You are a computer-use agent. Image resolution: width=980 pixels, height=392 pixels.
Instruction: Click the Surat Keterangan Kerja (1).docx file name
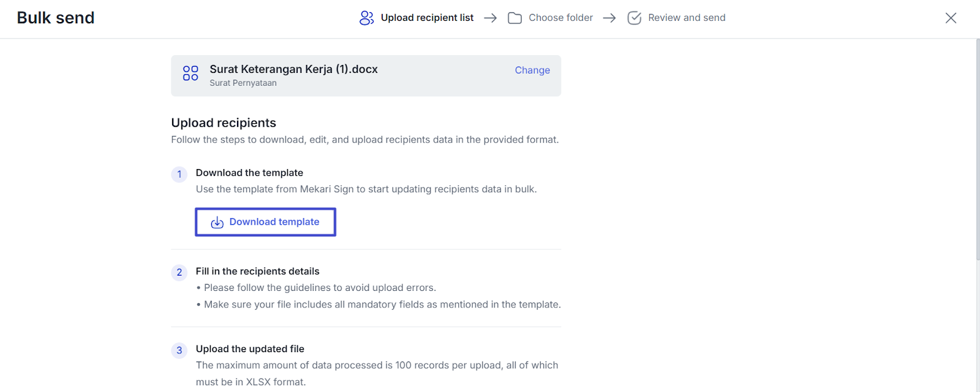pyautogui.click(x=293, y=69)
